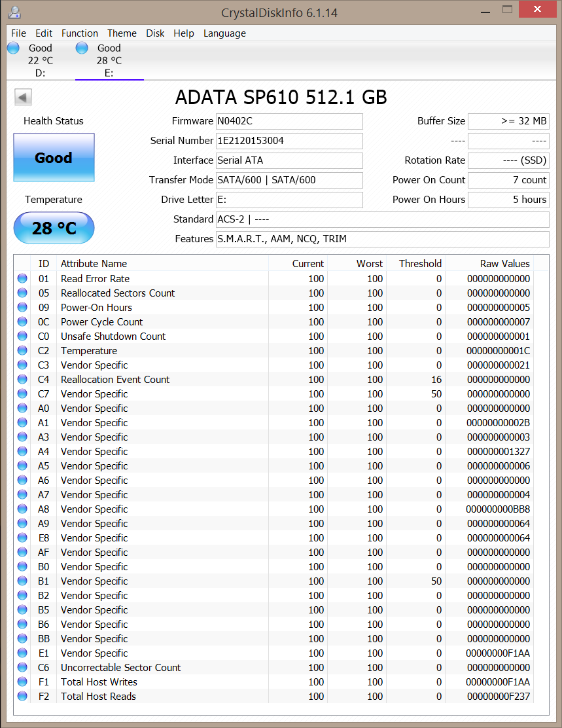Click the Good health status button
Viewport: 562px width, 728px height.
pyautogui.click(x=54, y=158)
